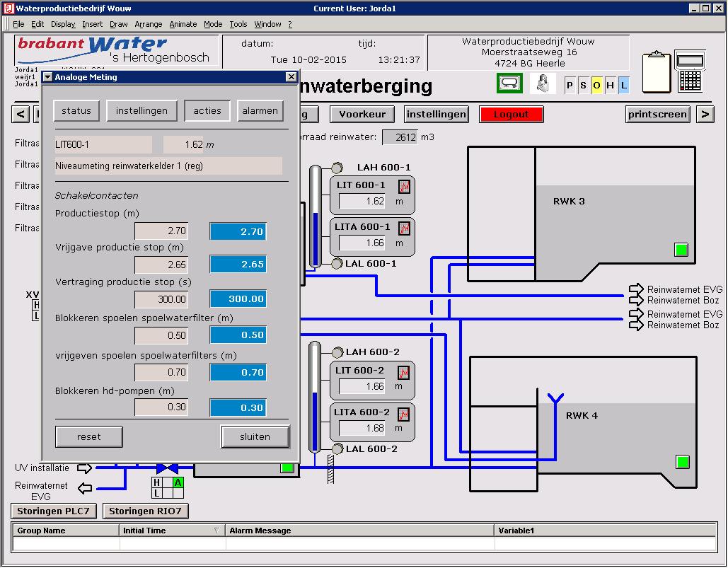The image size is (728, 568).
Task: Click the blue Productiestop 2.70 setpoint field
Action: [x=238, y=231]
